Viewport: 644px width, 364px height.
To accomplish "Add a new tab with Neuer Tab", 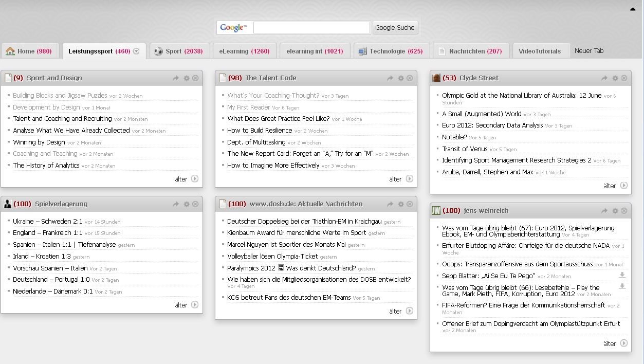I will click(589, 51).
